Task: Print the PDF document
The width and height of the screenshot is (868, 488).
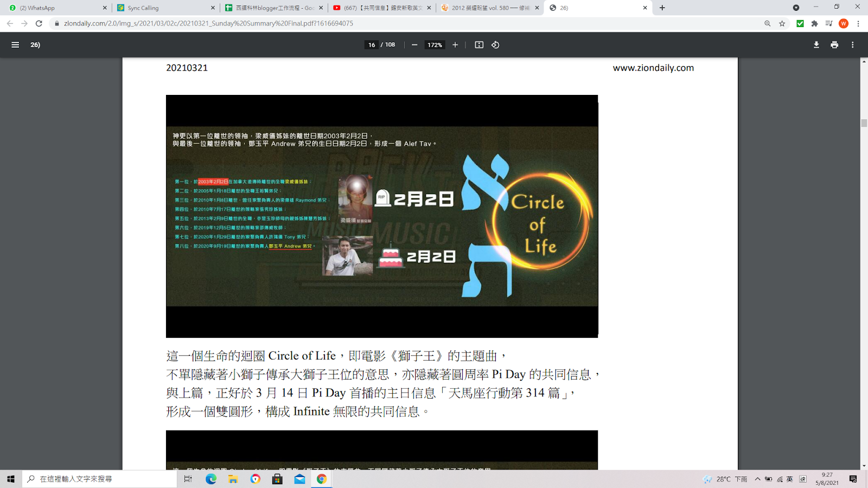Action: point(834,45)
